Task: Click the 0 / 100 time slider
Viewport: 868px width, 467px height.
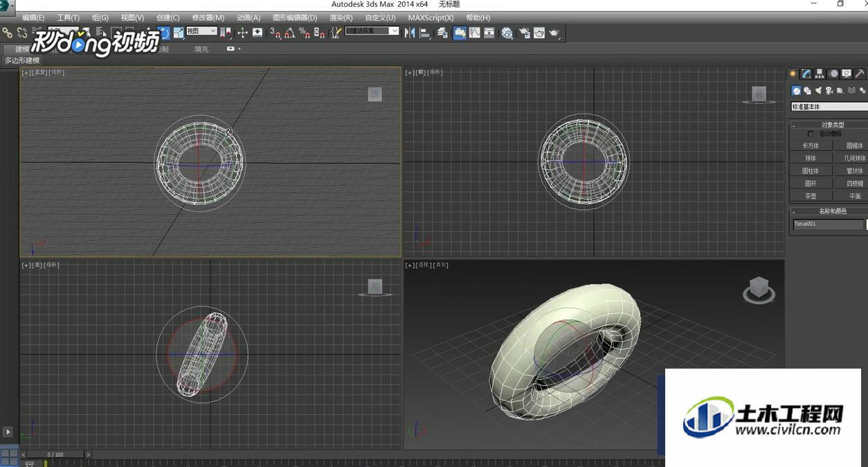Action: [55, 455]
